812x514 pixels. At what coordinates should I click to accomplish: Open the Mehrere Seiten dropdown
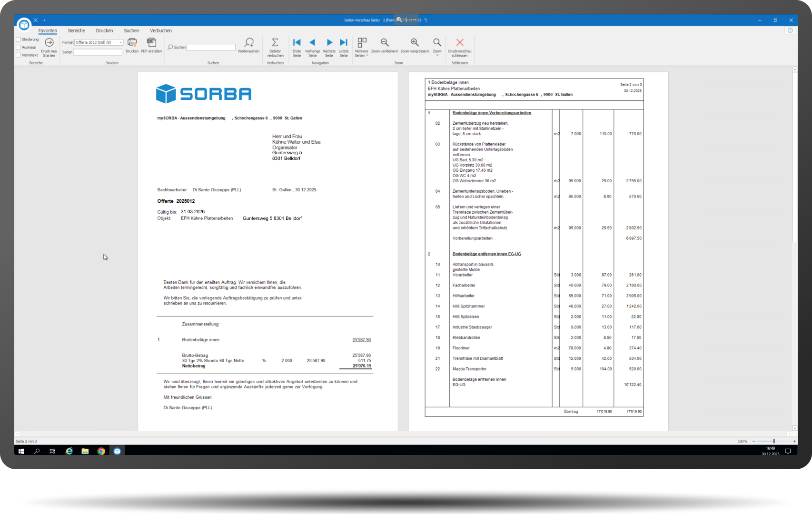pyautogui.click(x=362, y=47)
